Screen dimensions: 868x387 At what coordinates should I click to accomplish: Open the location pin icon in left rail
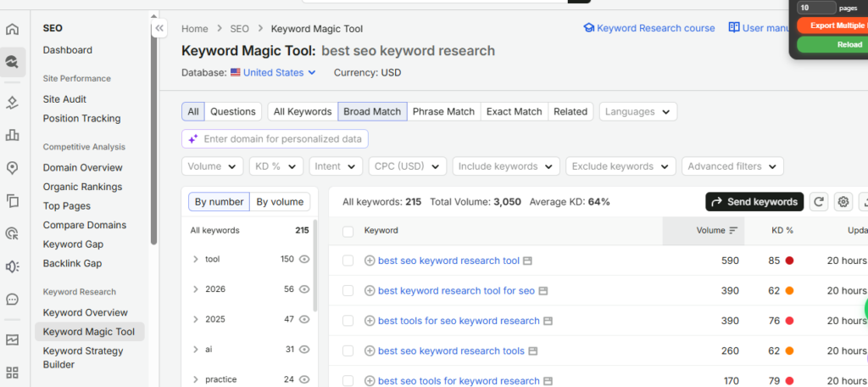(12, 168)
